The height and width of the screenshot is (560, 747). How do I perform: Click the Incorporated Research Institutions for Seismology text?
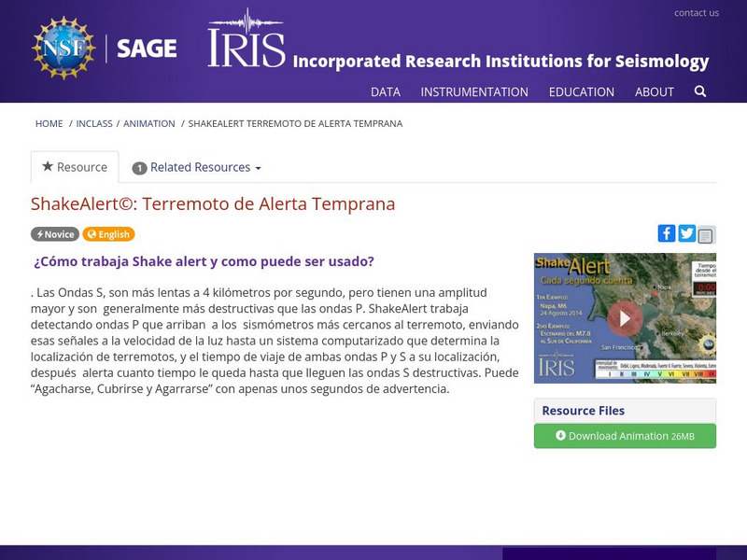500,62
